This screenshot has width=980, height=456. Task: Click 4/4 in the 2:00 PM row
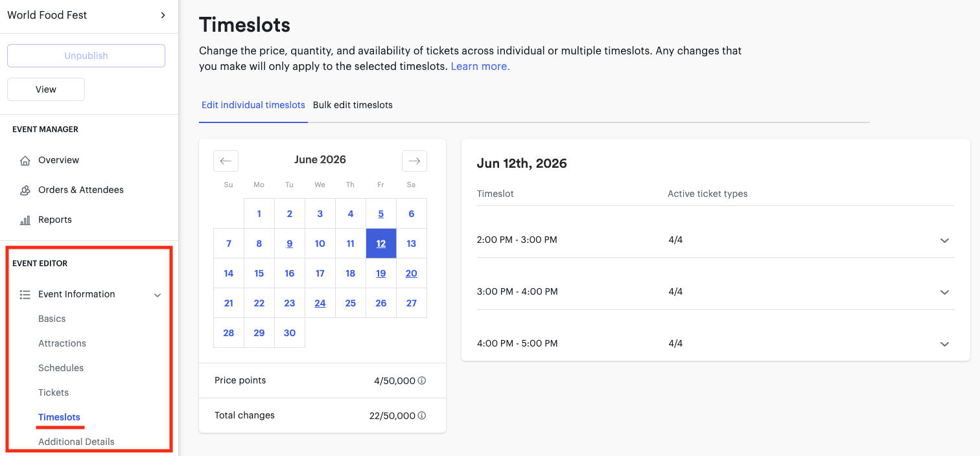tap(675, 240)
